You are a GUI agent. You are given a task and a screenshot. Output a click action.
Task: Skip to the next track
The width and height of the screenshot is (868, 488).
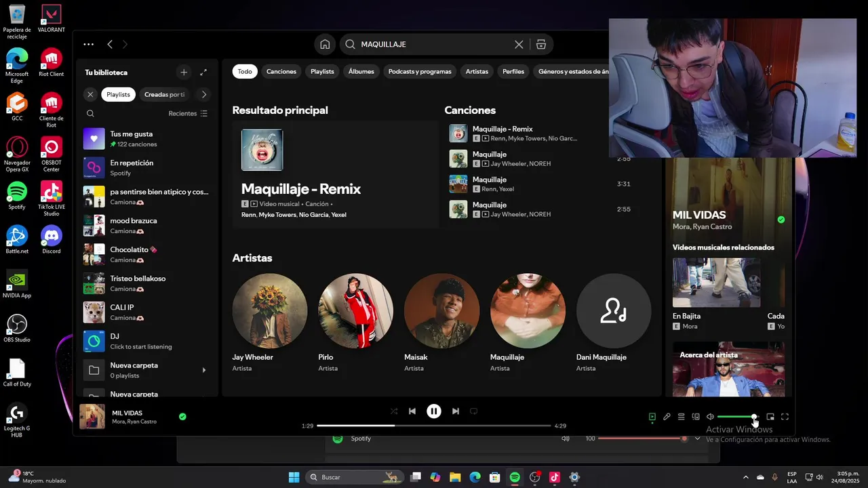(456, 411)
